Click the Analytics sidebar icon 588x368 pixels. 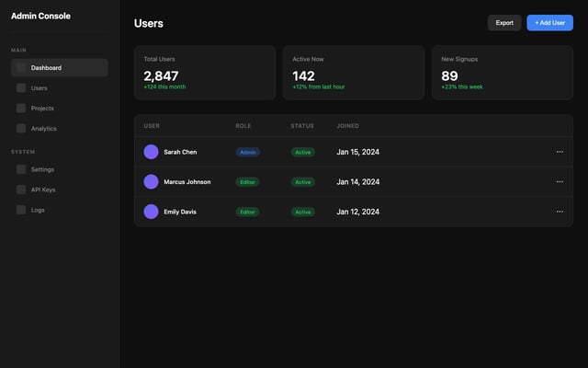tap(21, 129)
